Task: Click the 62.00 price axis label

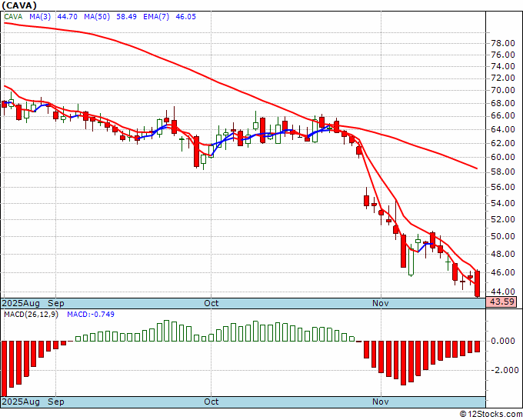Action: [x=503, y=143]
